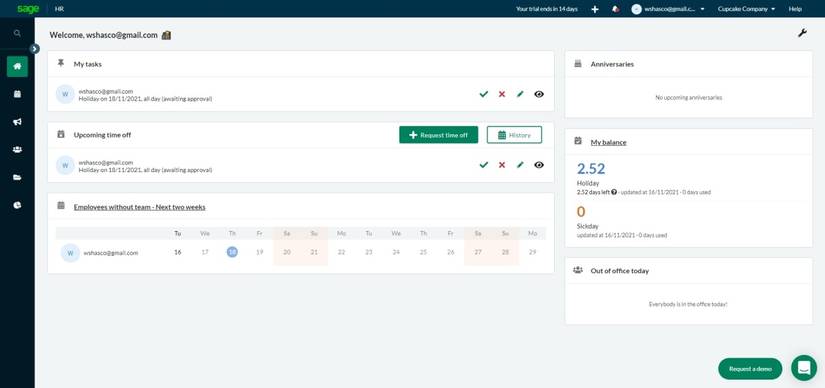The image size is (825, 388).
Task: Open the reports pie chart icon
Action: coord(17,205)
